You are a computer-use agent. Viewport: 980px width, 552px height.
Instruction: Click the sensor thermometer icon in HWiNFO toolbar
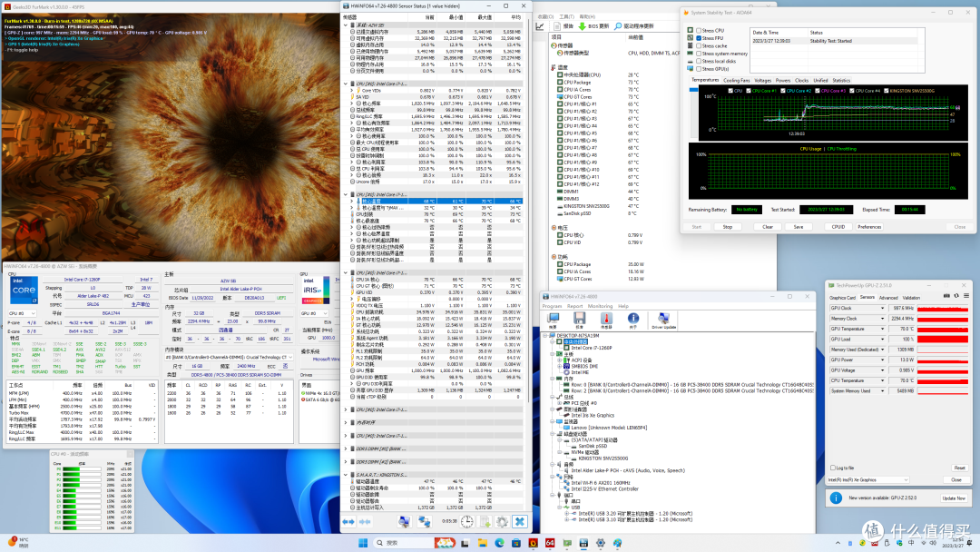coord(605,320)
